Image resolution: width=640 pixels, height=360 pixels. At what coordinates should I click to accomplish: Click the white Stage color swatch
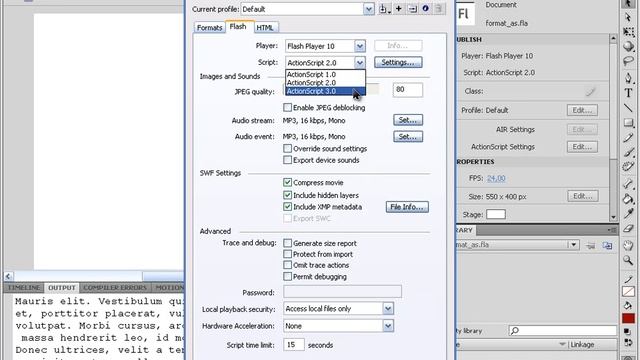(x=496, y=214)
